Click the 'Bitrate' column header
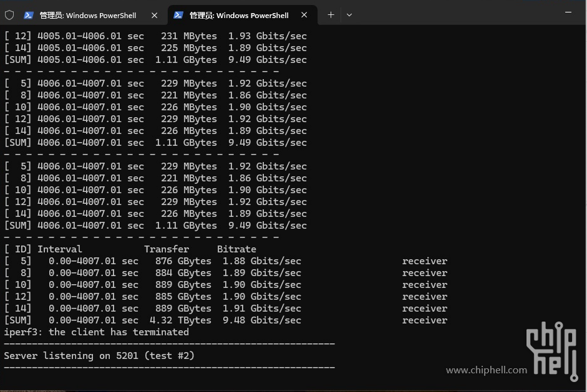The height and width of the screenshot is (392, 587). [x=236, y=249]
